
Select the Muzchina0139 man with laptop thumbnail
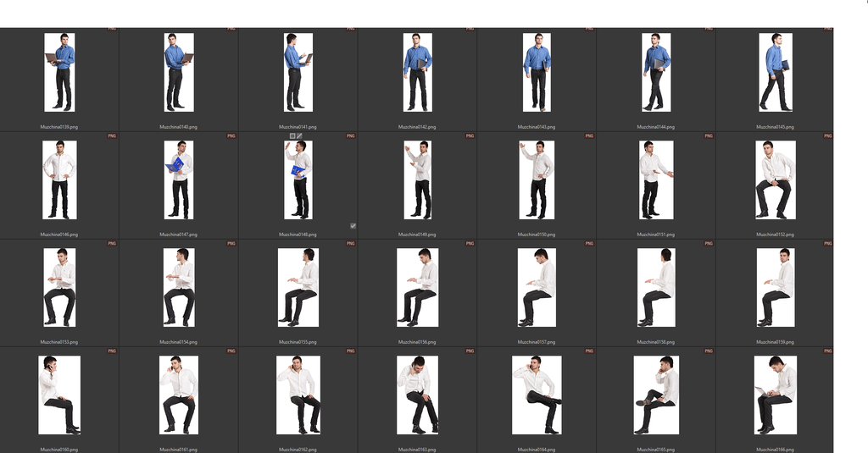(59, 72)
